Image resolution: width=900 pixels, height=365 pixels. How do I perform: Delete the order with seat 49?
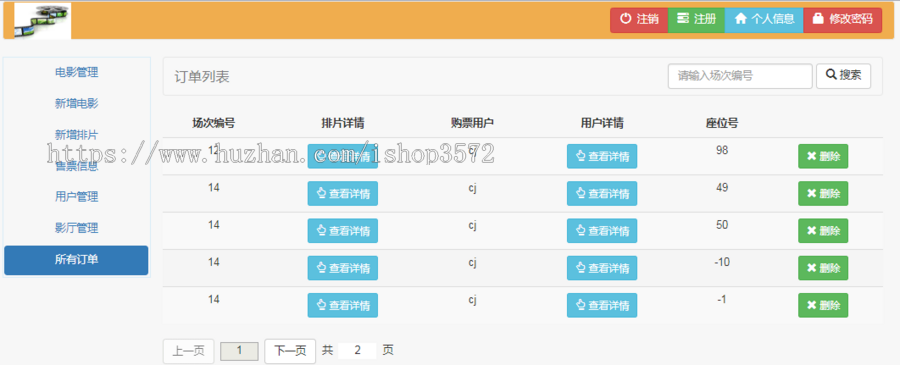[x=823, y=193]
